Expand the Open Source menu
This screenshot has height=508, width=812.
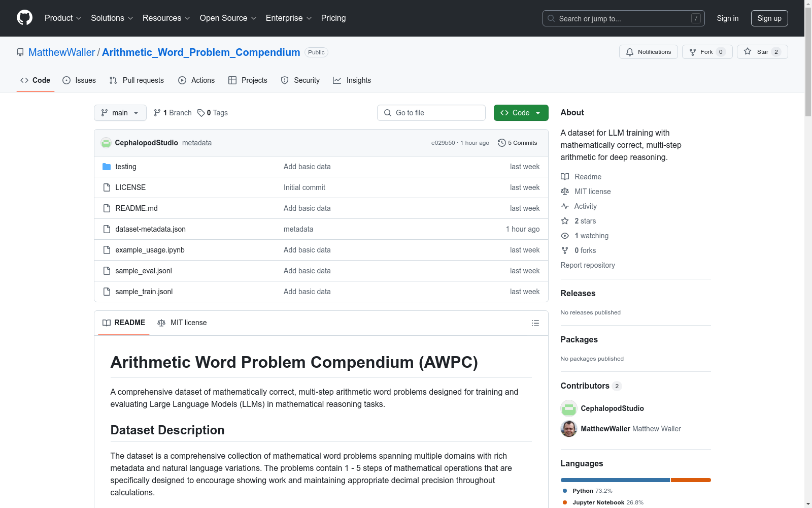[228, 18]
